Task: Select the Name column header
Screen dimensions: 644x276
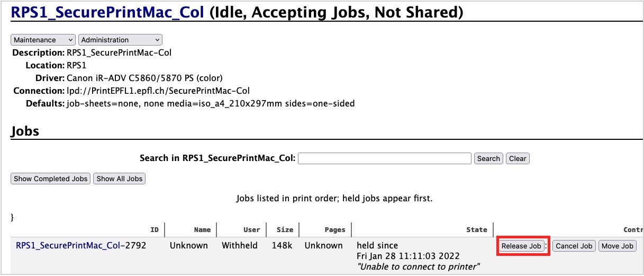Action: (202, 230)
